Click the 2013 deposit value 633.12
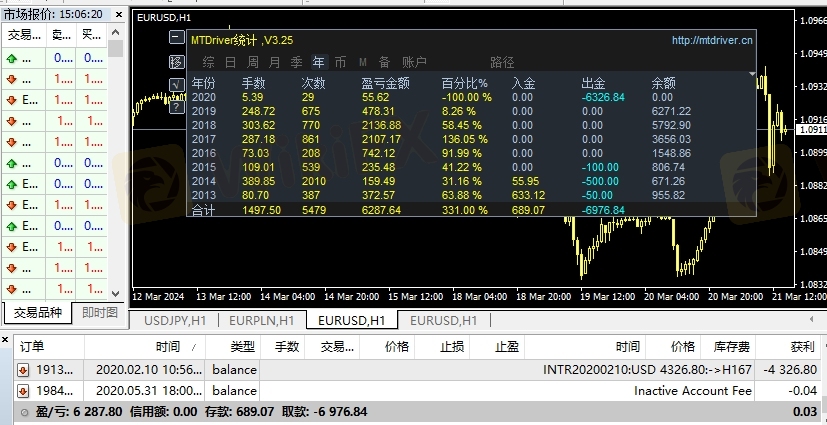827x425 pixels. click(526, 195)
